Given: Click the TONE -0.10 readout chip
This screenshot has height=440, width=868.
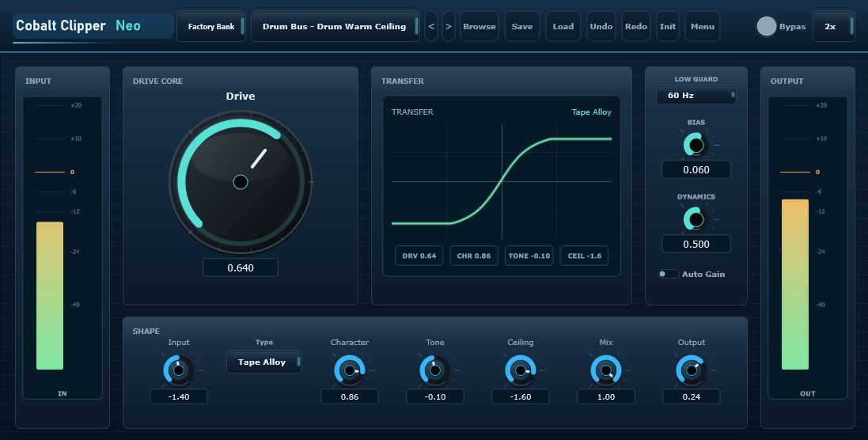Looking at the screenshot, I should (529, 256).
